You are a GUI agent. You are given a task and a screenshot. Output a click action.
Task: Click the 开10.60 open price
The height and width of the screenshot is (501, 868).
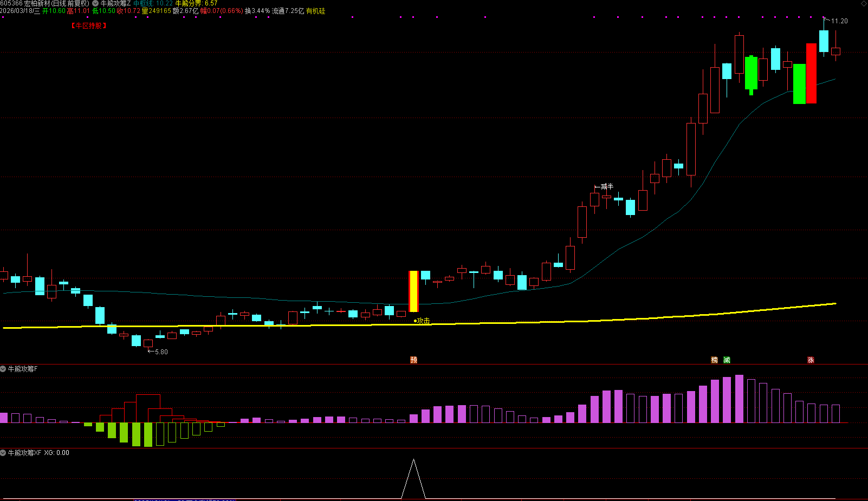tap(54, 11)
